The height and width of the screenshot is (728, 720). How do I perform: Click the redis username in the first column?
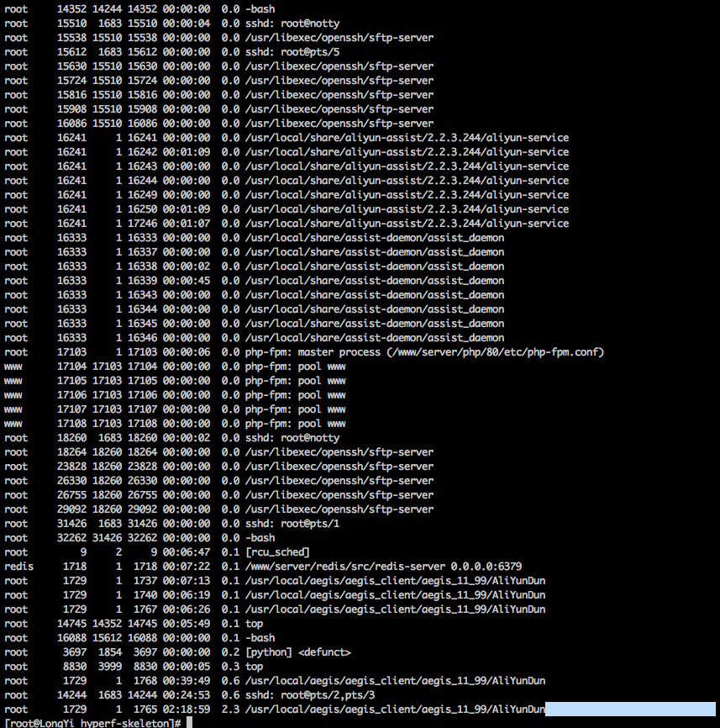click(x=19, y=567)
